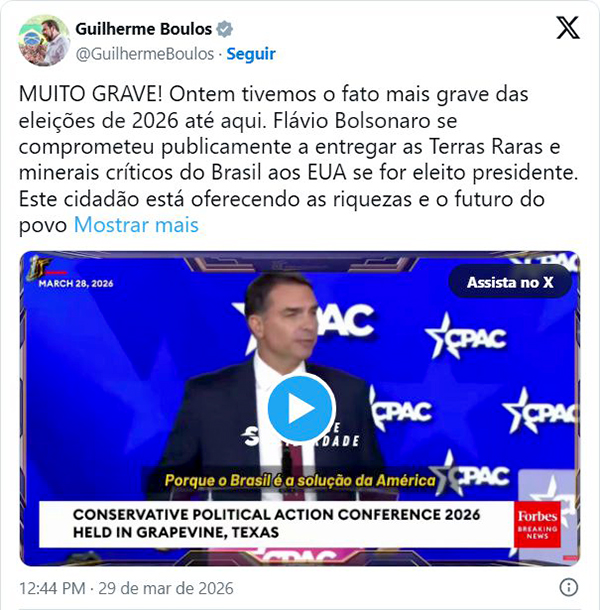Screen dimensions: 600x610
Task: Open the tweet timestamp 12:44 PM link
Action: point(52,588)
